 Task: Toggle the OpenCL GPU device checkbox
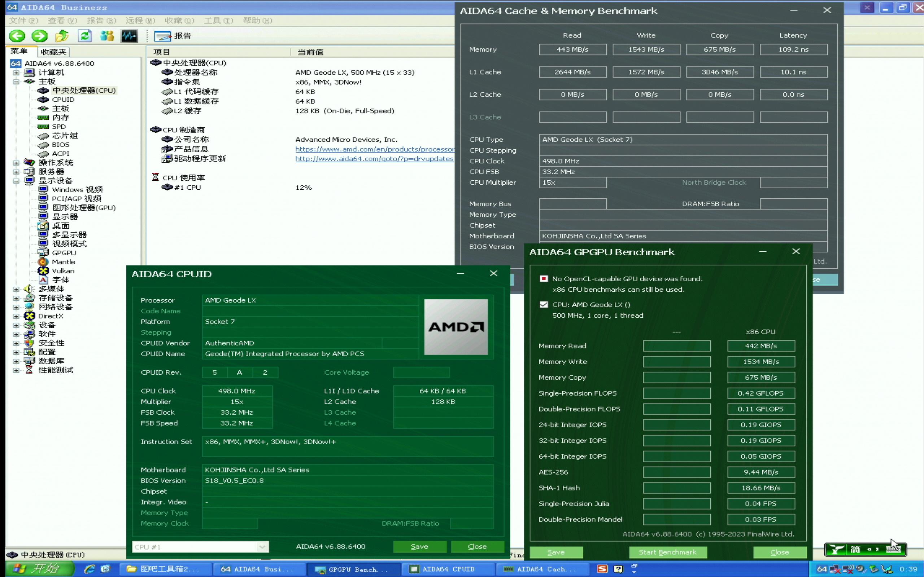pos(544,279)
